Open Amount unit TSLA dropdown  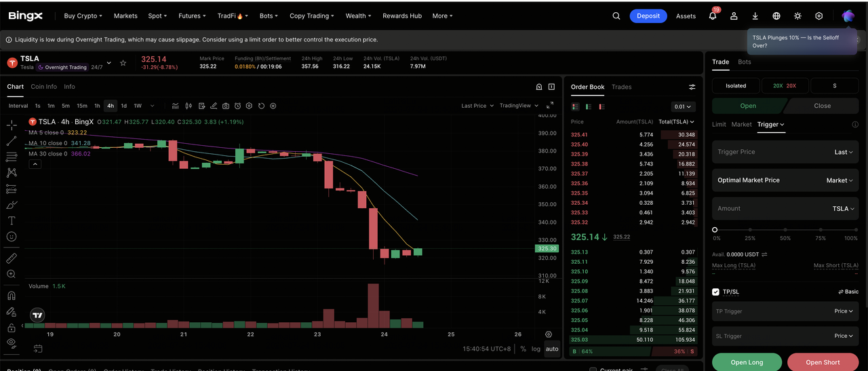click(x=843, y=208)
